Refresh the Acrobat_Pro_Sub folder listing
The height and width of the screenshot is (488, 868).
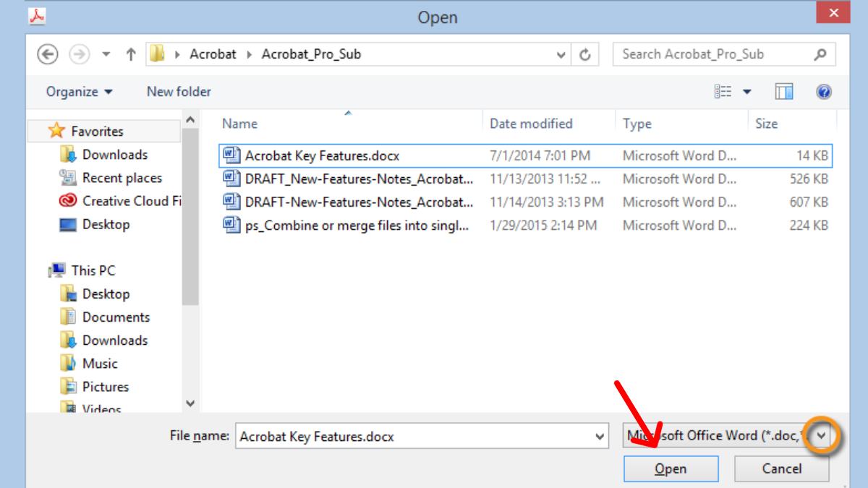click(x=585, y=54)
